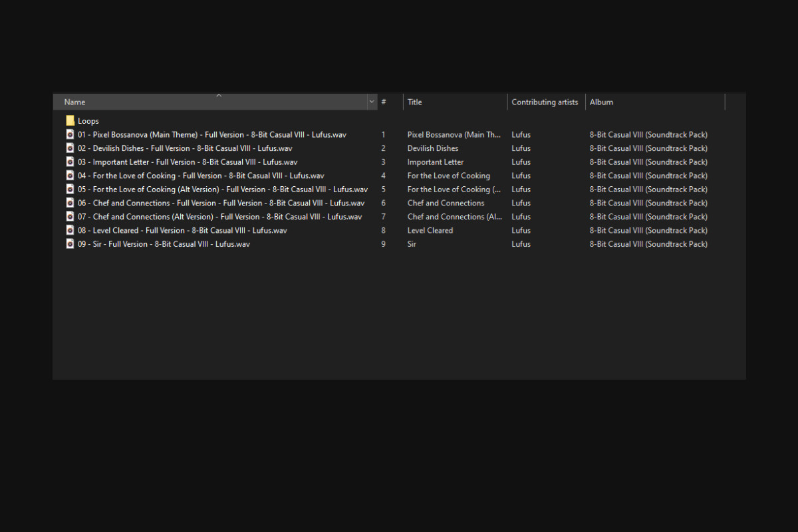Click the icon beside 04 For the Love of Cooking
The width and height of the screenshot is (798, 532).
pos(70,176)
